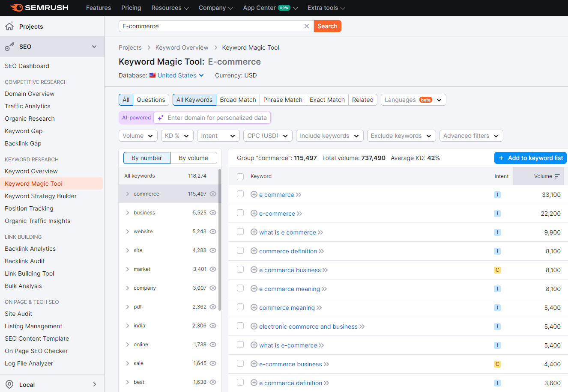The width and height of the screenshot is (568, 392).
Task: Click the SEO key icon in sidebar
Action: (x=9, y=47)
